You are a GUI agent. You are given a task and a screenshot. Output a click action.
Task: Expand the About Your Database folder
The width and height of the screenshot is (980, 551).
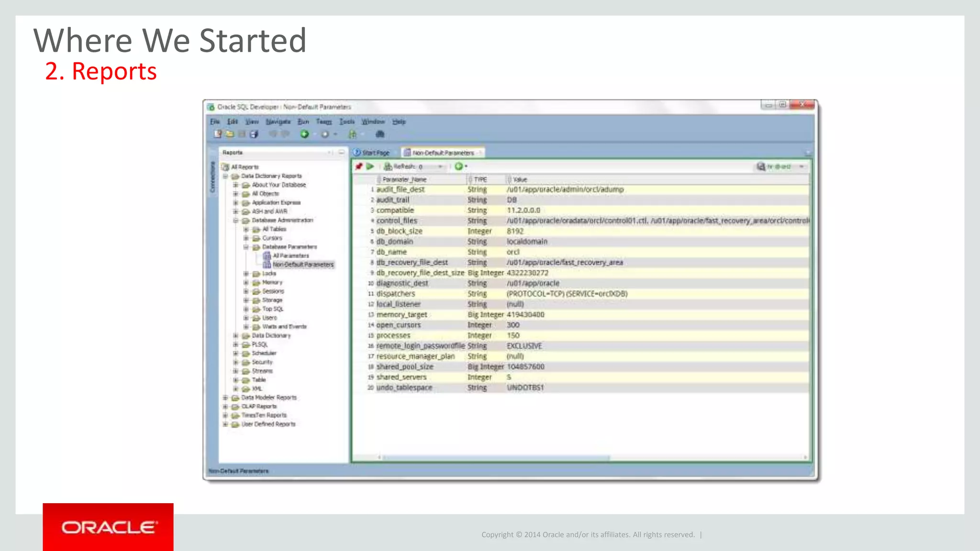[x=235, y=185]
